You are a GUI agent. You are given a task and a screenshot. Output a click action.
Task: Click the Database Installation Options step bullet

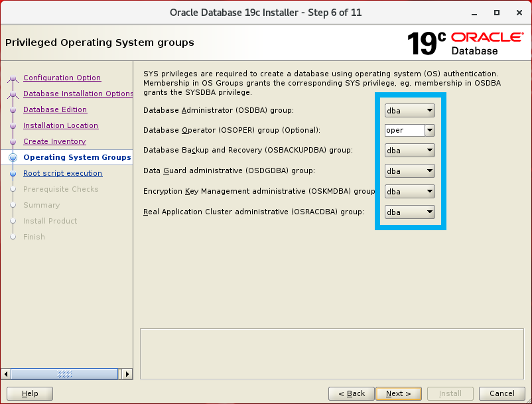[13, 94]
